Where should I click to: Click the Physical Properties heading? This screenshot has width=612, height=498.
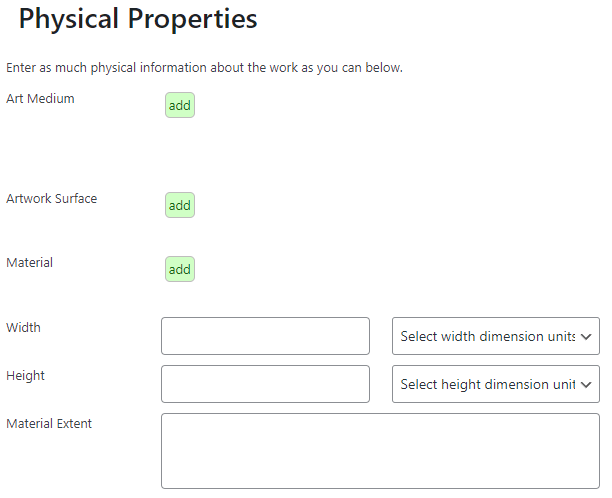(x=138, y=19)
